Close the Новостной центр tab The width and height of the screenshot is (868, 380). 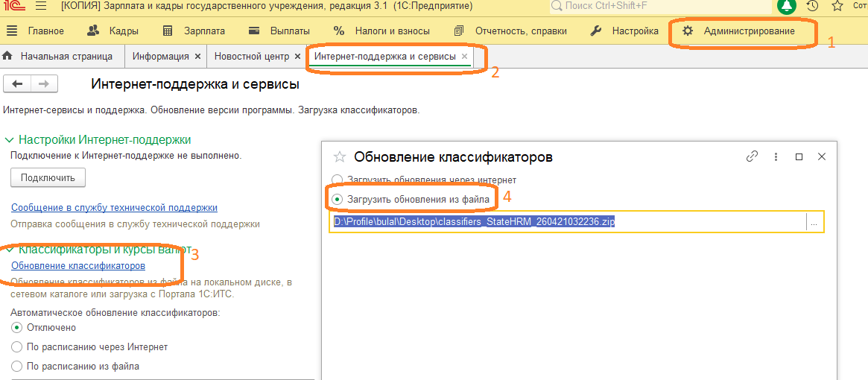pos(297,57)
